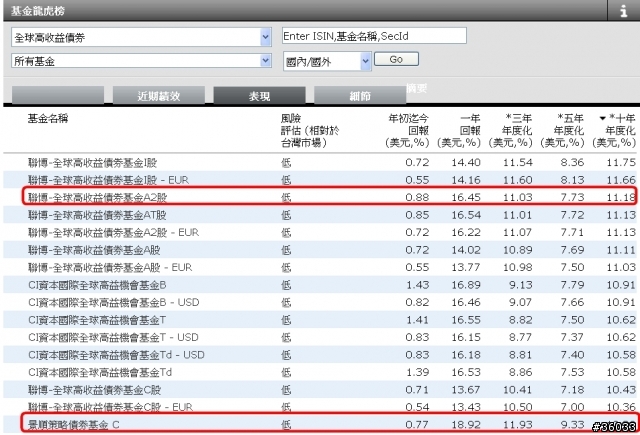Select the blank first tab
This screenshot has width=640, height=435.
[x=58, y=95]
